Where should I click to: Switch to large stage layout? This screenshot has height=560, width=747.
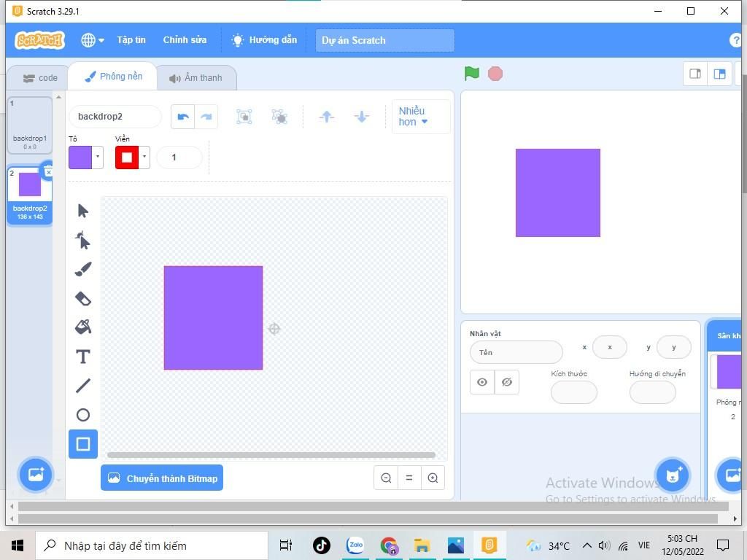(x=719, y=74)
